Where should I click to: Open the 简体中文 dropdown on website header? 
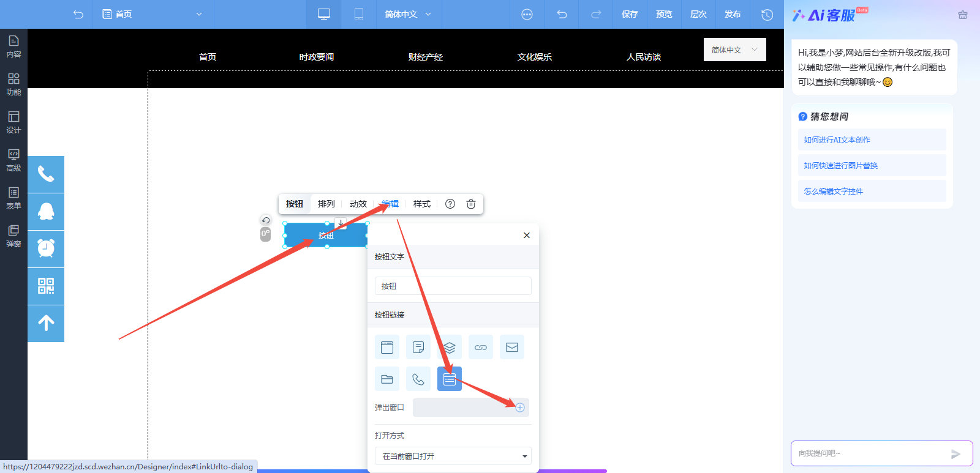735,50
